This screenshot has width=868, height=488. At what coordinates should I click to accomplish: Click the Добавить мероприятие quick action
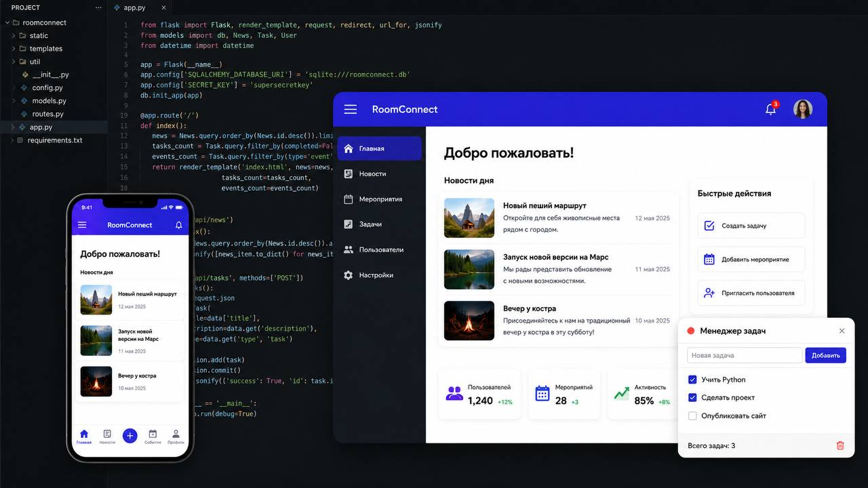(751, 259)
